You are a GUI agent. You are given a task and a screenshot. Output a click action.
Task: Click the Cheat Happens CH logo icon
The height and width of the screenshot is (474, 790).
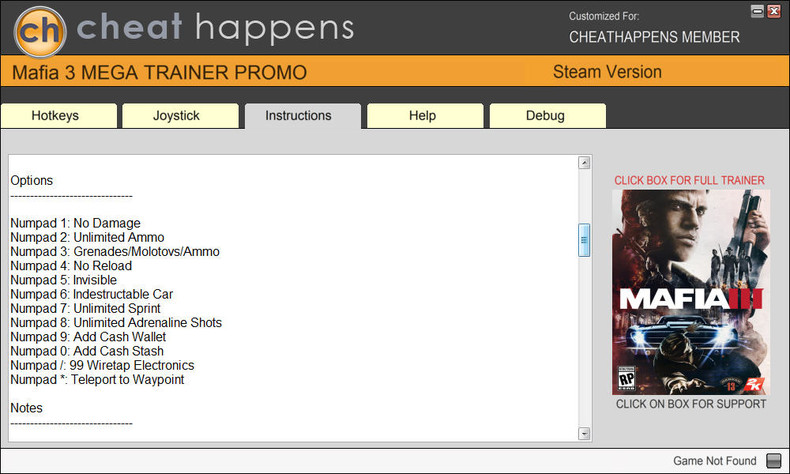(40, 31)
